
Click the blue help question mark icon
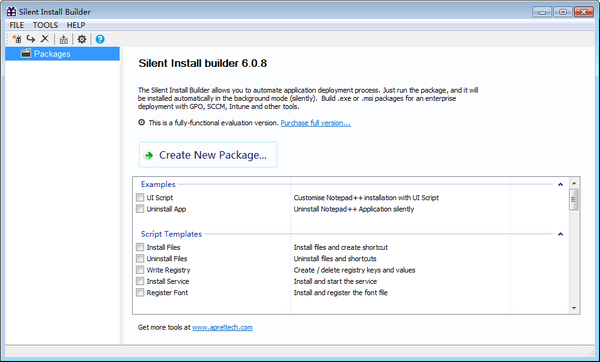coord(100,39)
